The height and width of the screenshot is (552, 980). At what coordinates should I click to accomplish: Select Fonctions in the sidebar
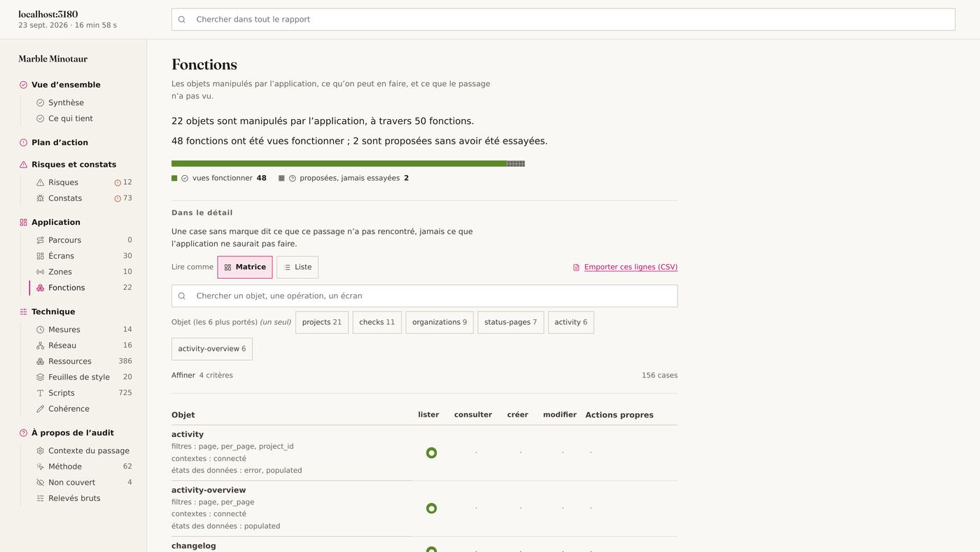tap(66, 288)
